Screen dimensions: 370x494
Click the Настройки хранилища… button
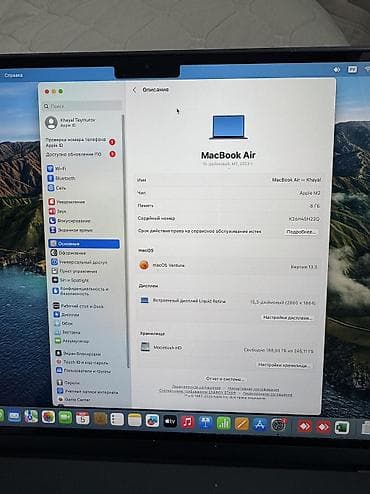click(283, 365)
